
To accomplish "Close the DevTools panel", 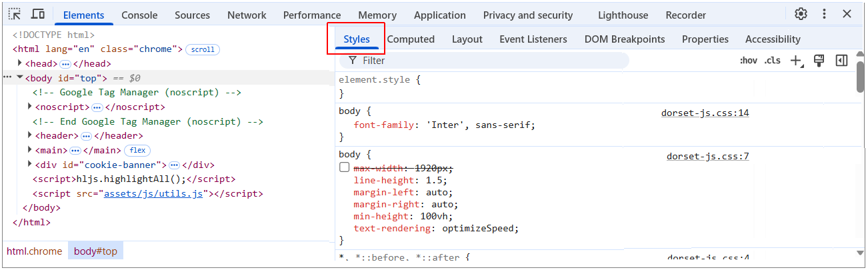I will 847,14.
